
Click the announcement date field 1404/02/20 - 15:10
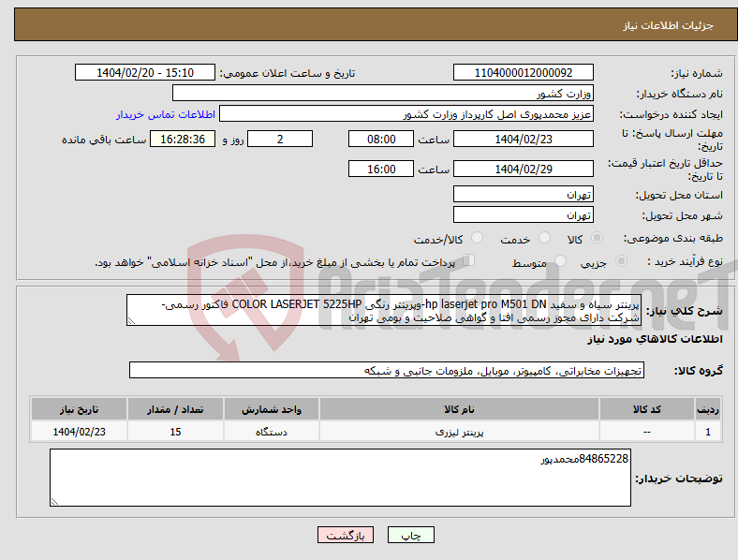(145, 72)
